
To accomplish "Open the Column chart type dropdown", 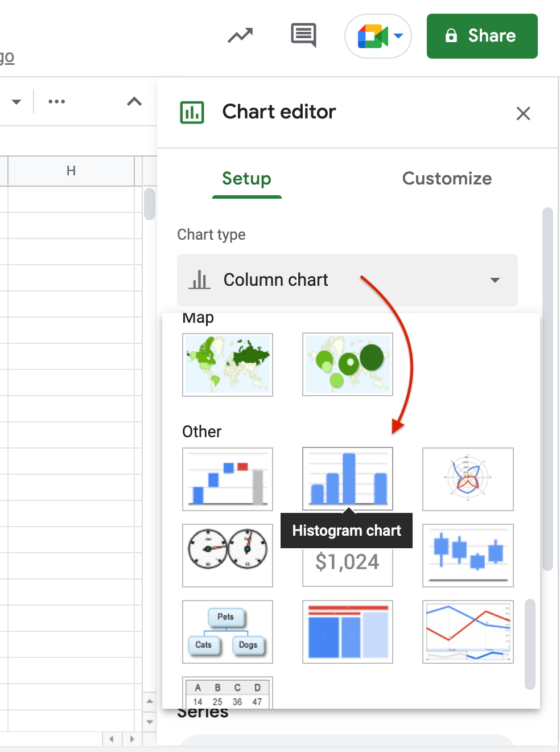I will point(347,280).
